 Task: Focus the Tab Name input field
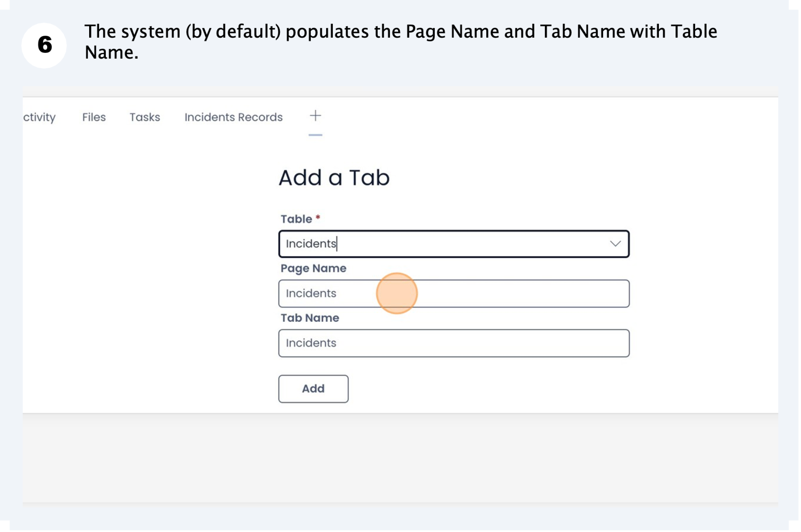[x=454, y=344]
